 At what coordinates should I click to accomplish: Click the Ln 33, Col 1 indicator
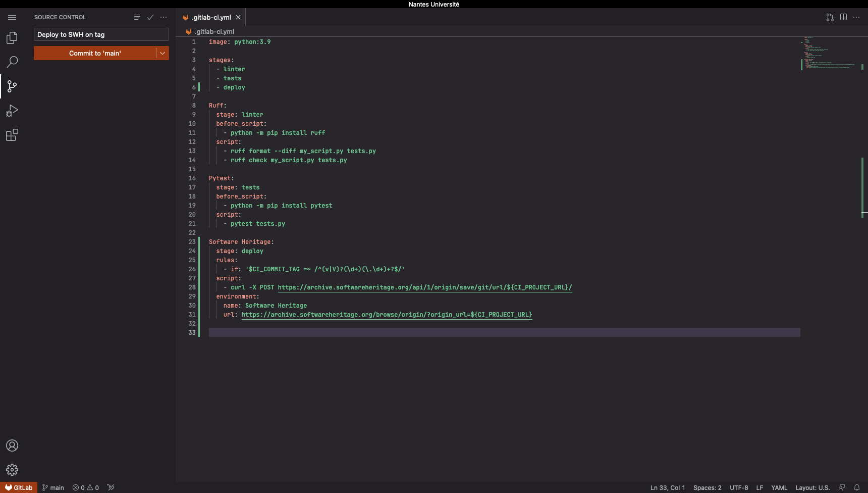point(668,487)
